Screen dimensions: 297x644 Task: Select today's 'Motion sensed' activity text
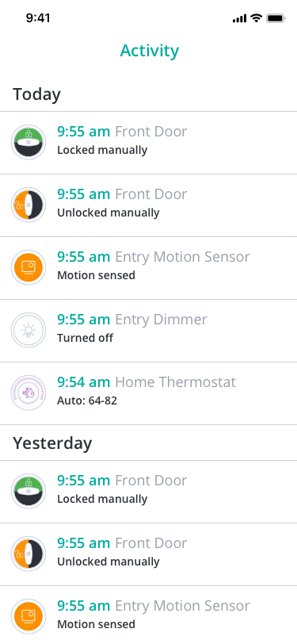[96, 275]
